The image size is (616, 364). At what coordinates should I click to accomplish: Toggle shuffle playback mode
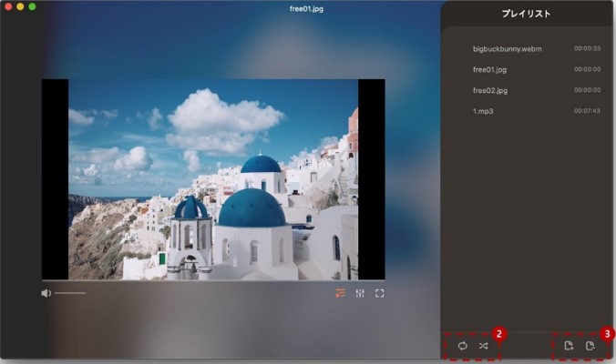(483, 346)
